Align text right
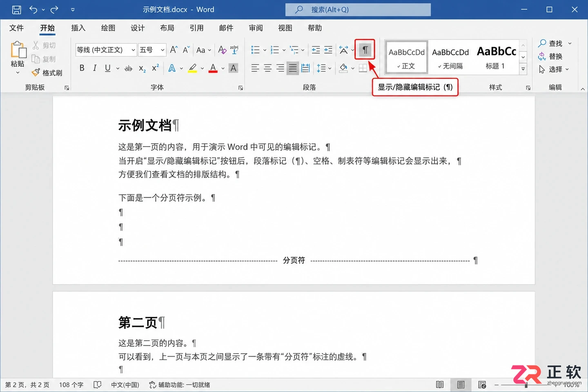588x392 pixels. point(280,68)
